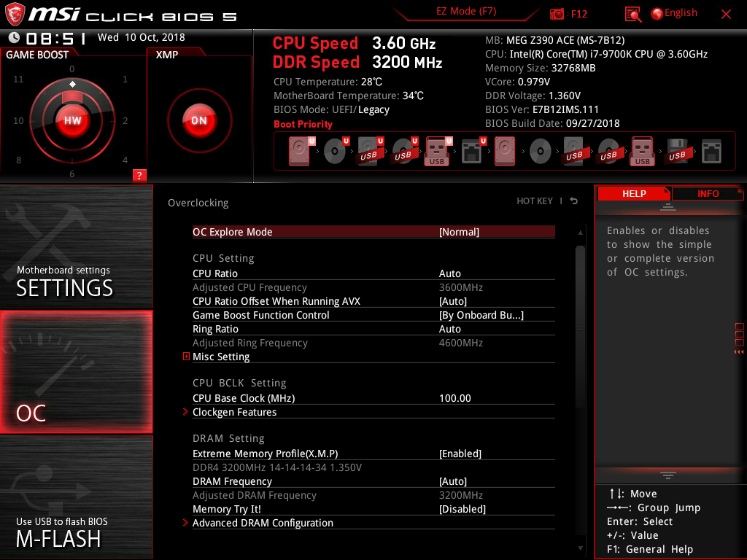This screenshot has width=747, height=560.
Task: Expand the Misc Setting plus icon
Action: point(186,356)
